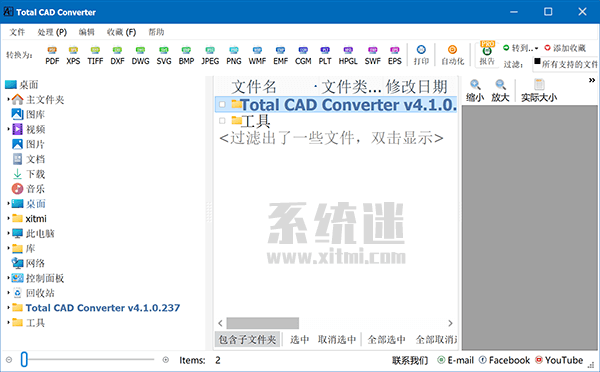Open the E-mail contact link
The image size is (600, 372).
455,360
